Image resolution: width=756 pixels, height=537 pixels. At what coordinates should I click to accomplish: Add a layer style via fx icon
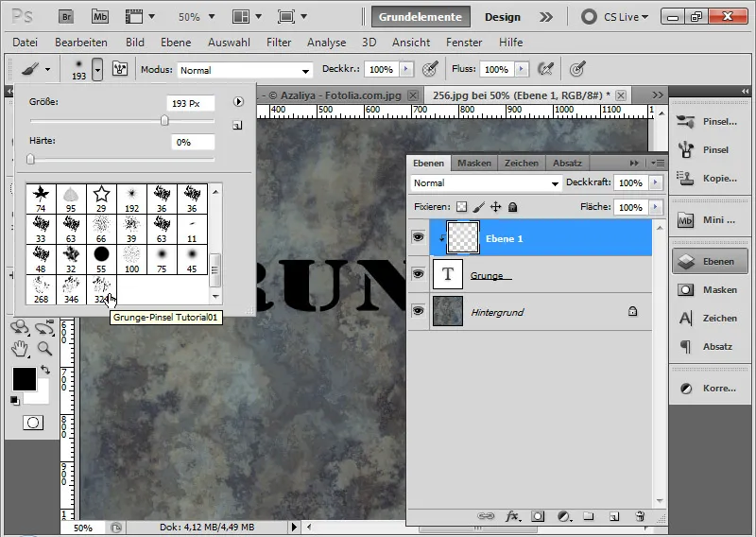[x=512, y=516]
